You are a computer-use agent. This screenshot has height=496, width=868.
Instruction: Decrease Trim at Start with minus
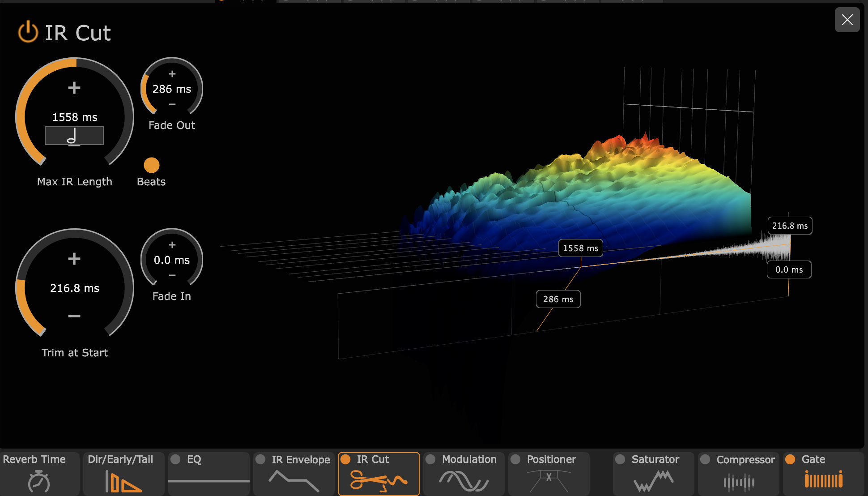[x=74, y=316]
